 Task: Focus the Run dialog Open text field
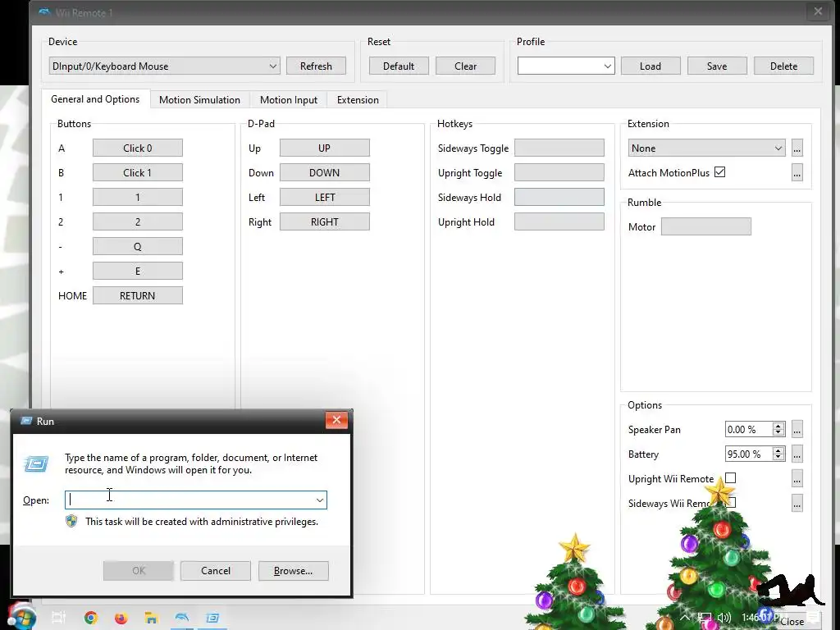coord(190,500)
